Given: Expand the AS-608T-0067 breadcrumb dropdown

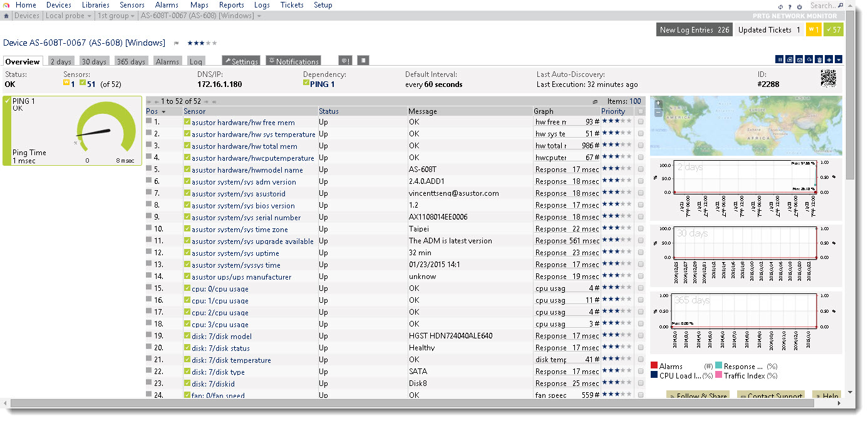Looking at the screenshot, I should coord(259,16).
